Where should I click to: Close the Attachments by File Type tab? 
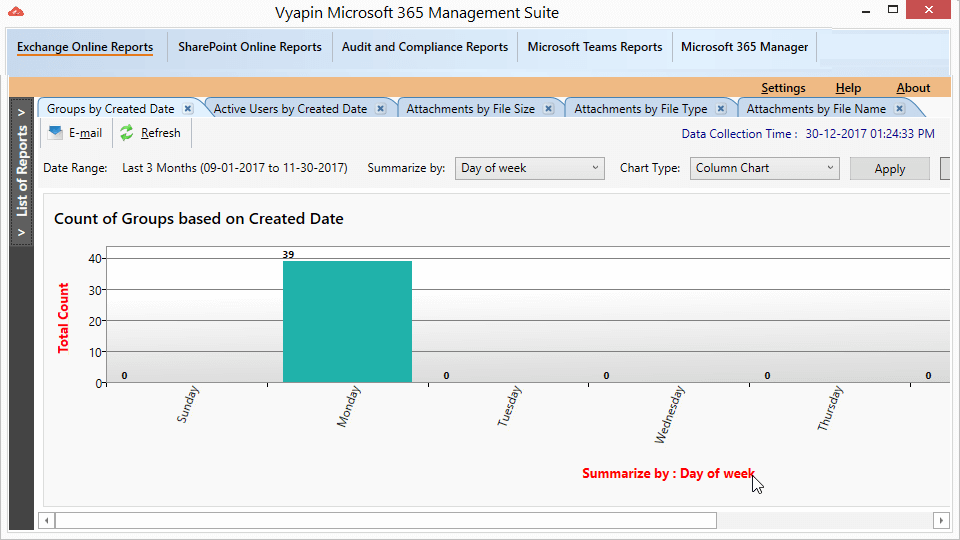[721, 108]
